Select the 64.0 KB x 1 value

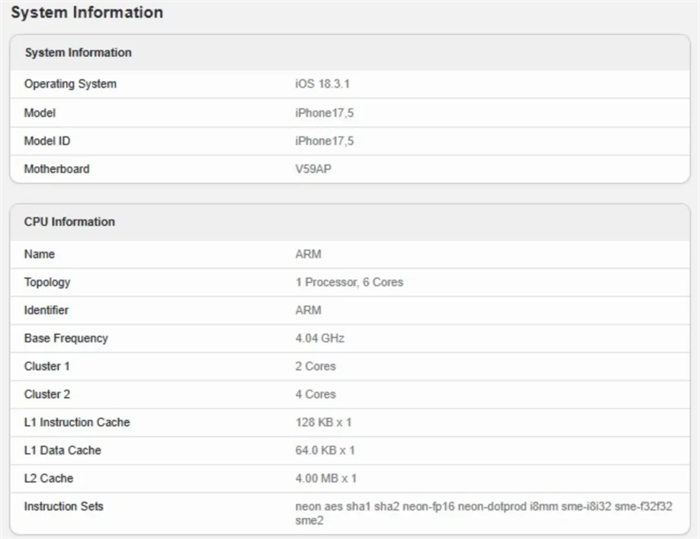click(325, 451)
